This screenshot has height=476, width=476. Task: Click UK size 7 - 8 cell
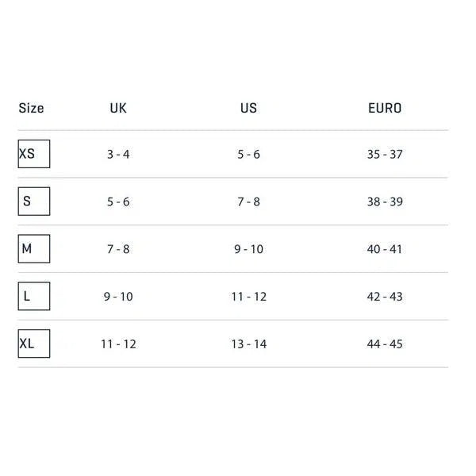point(118,249)
